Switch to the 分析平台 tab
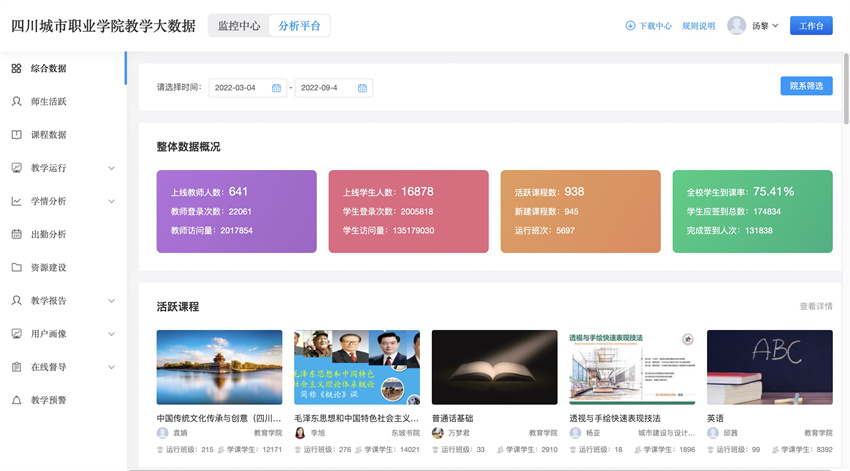Viewport: 850px width, 471px height. tap(300, 26)
